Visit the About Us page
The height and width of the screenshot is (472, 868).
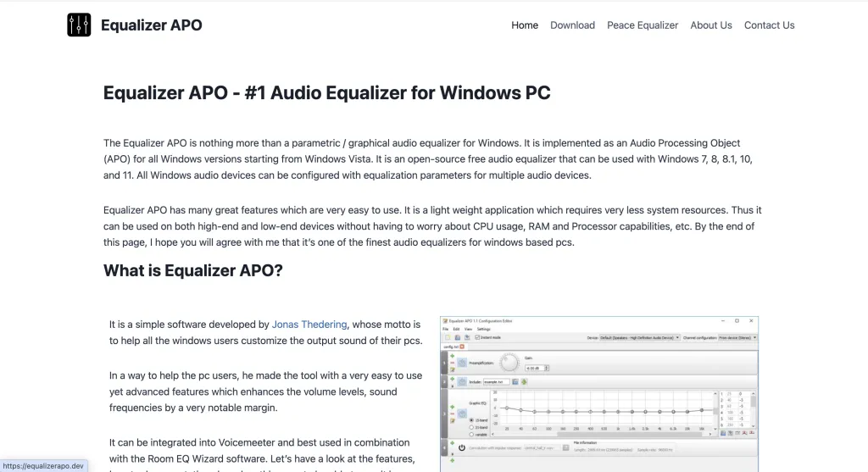[711, 25]
